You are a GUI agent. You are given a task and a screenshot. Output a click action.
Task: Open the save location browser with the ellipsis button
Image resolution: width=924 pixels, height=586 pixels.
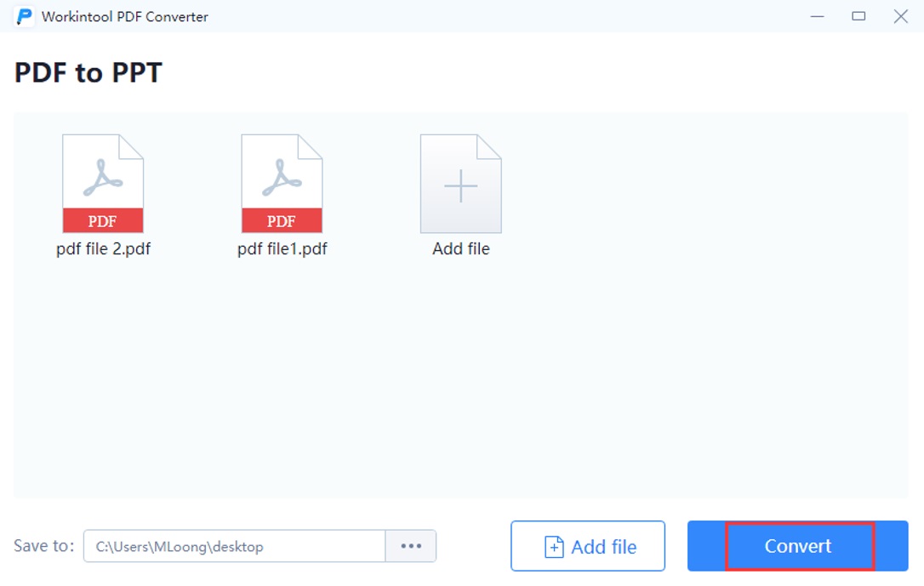pos(411,545)
